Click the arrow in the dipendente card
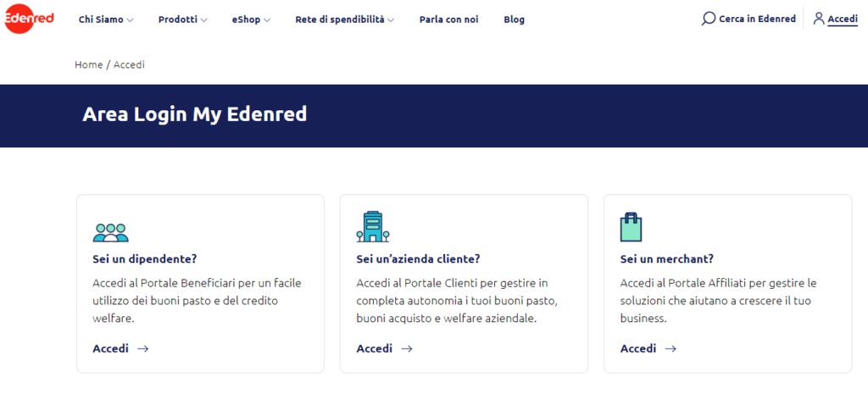Screen dimensions: 868x394 click(x=142, y=348)
